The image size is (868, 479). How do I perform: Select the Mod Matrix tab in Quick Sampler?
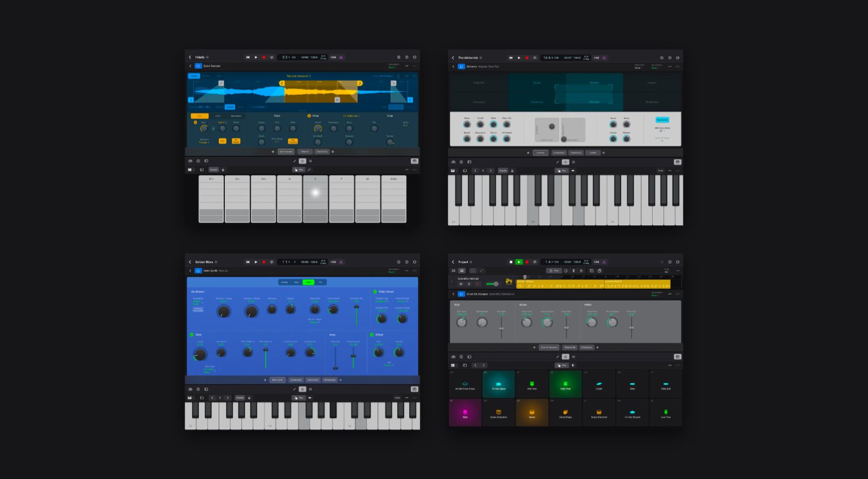(x=236, y=116)
